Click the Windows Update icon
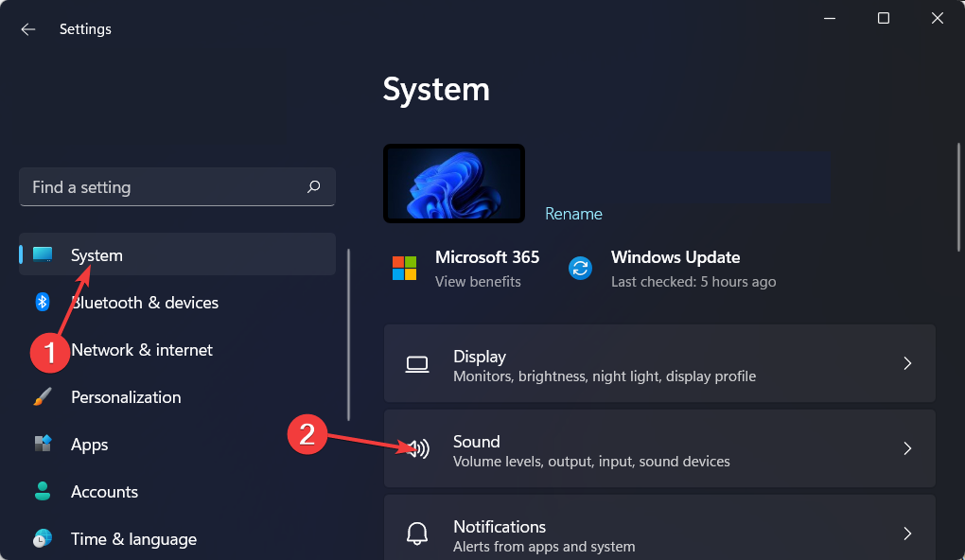 point(580,267)
